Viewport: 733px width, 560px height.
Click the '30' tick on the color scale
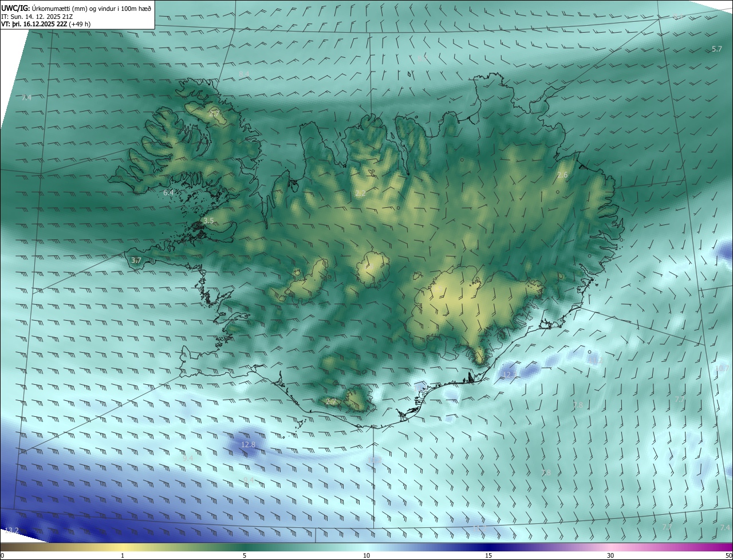click(610, 555)
